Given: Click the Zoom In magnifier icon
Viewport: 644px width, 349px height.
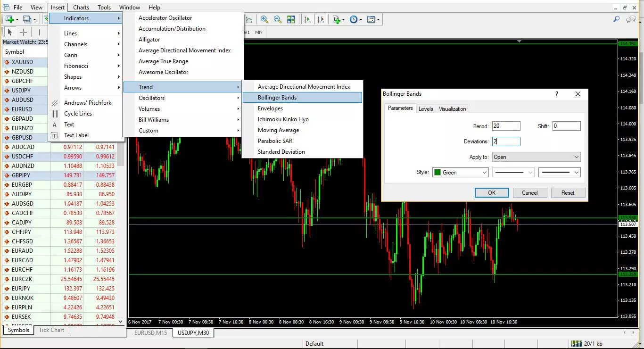Looking at the screenshot, I should pyautogui.click(x=264, y=19).
